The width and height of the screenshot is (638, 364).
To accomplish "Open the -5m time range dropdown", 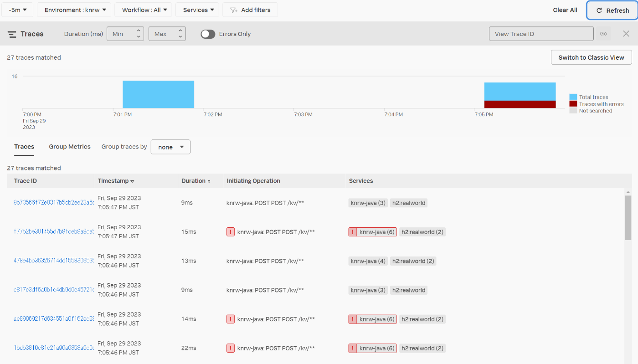I will [x=18, y=10].
